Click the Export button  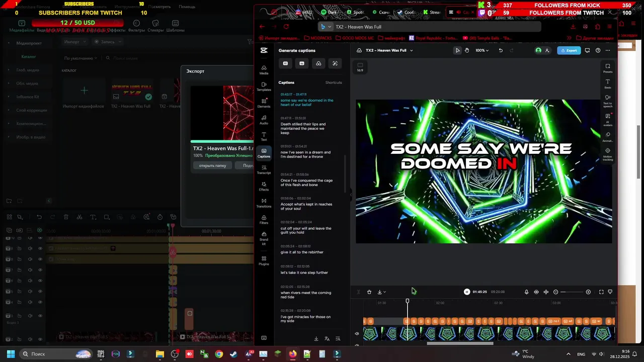(569, 50)
